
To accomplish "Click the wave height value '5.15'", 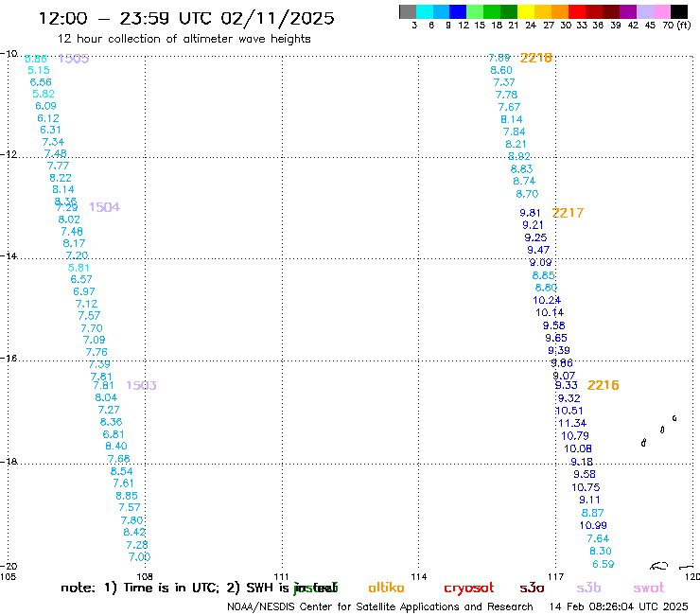I will 39,71.
